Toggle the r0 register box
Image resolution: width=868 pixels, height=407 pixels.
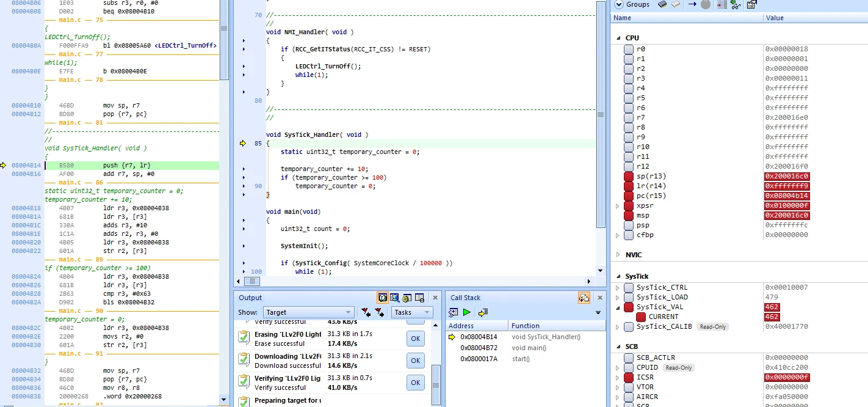point(629,49)
